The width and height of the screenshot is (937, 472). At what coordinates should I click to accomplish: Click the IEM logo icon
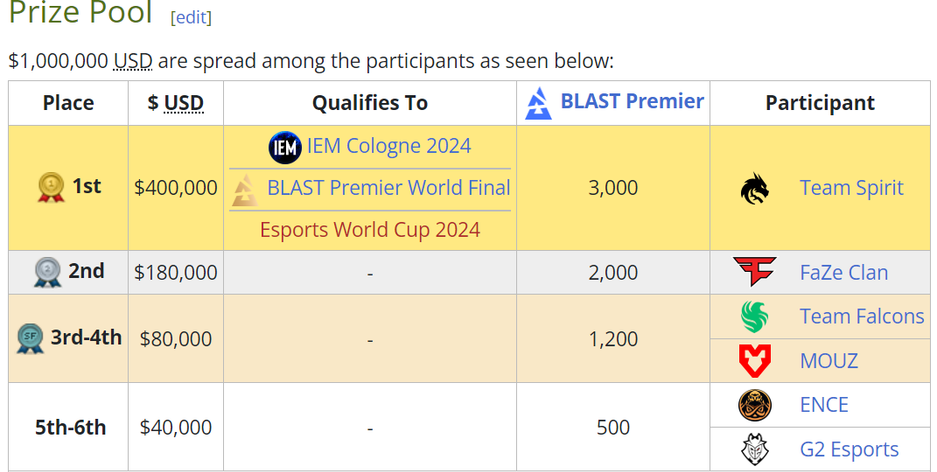(x=285, y=147)
